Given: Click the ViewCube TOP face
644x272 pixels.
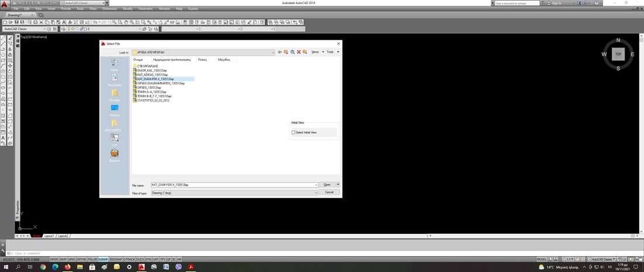Looking at the screenshot, I should [618, 54].
